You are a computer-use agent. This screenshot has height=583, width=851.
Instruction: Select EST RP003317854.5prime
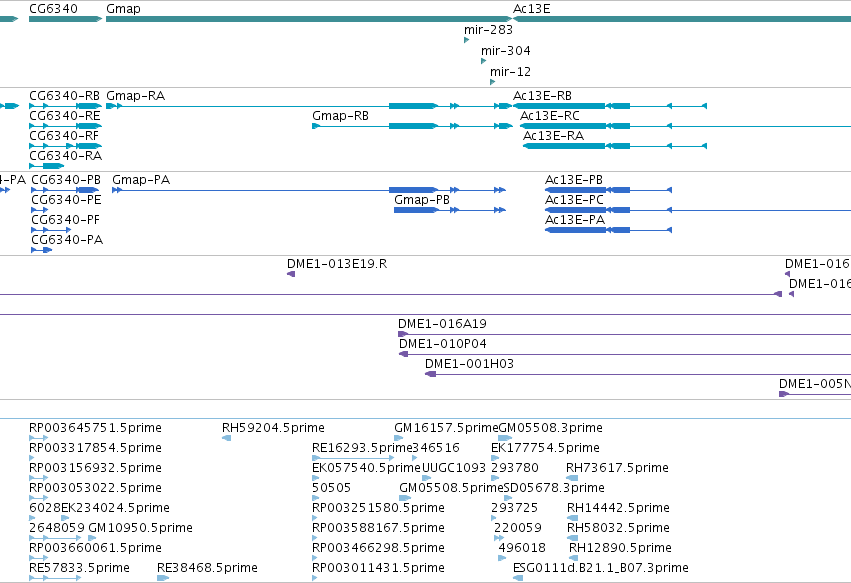(95, 448)
